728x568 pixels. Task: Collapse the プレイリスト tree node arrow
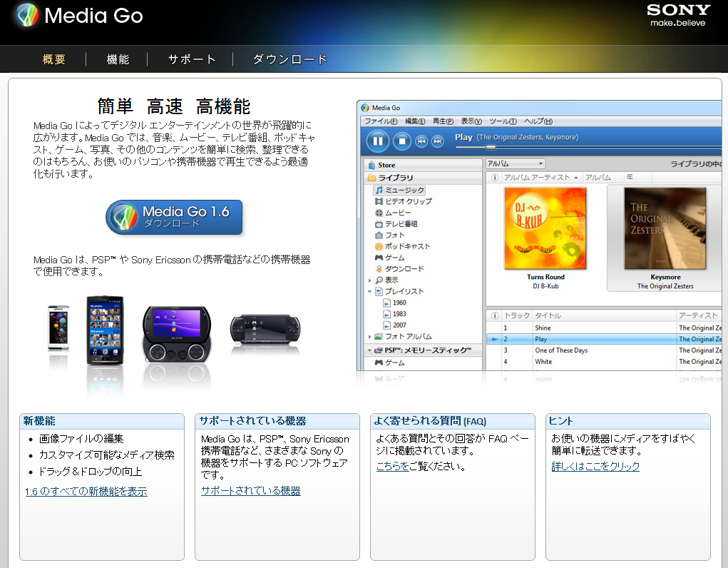(x=369, y=291)
